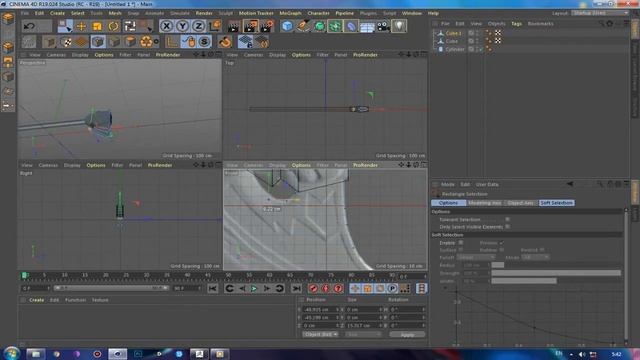Select the Live Selection tool icon
This screenshot has height=360, width=640.
coord(65,26)
